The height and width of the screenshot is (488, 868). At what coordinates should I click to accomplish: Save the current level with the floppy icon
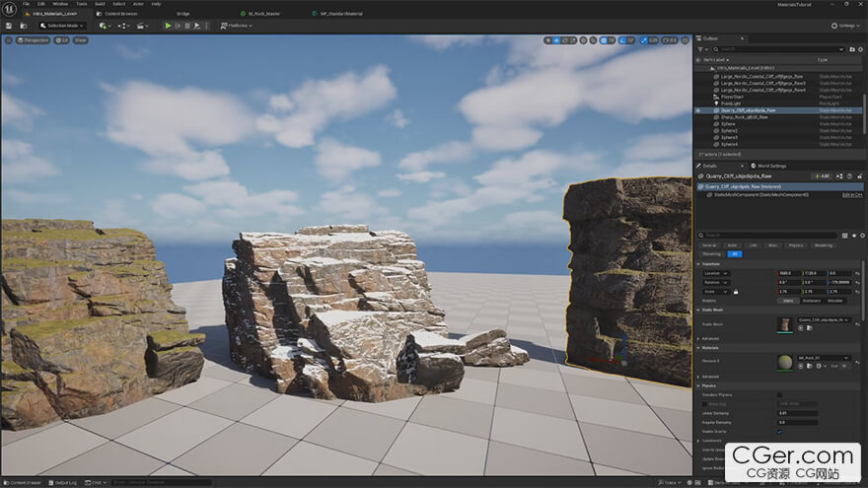[9, 26]
